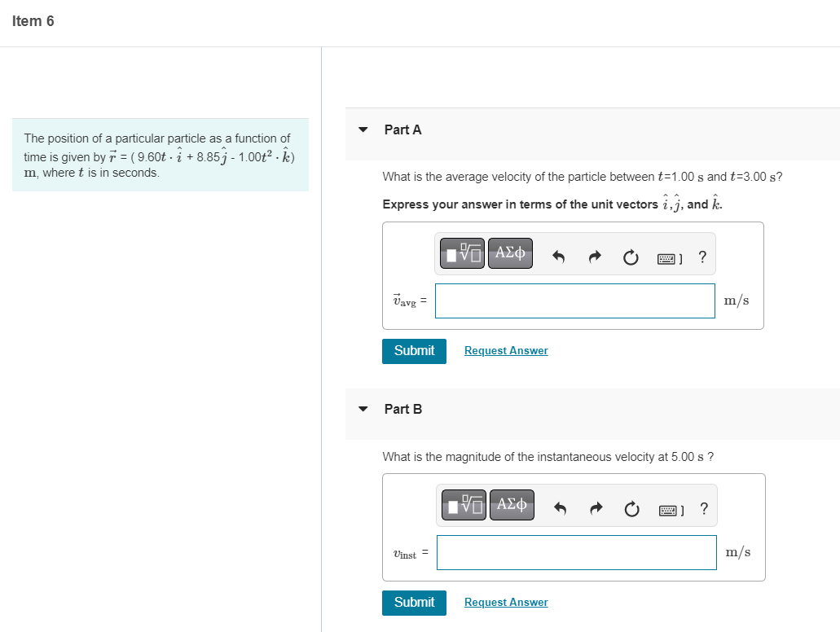Screen dimensions: 840x632
Task: Click Request Answer for Part B
Action: click(x=505, y=602)
